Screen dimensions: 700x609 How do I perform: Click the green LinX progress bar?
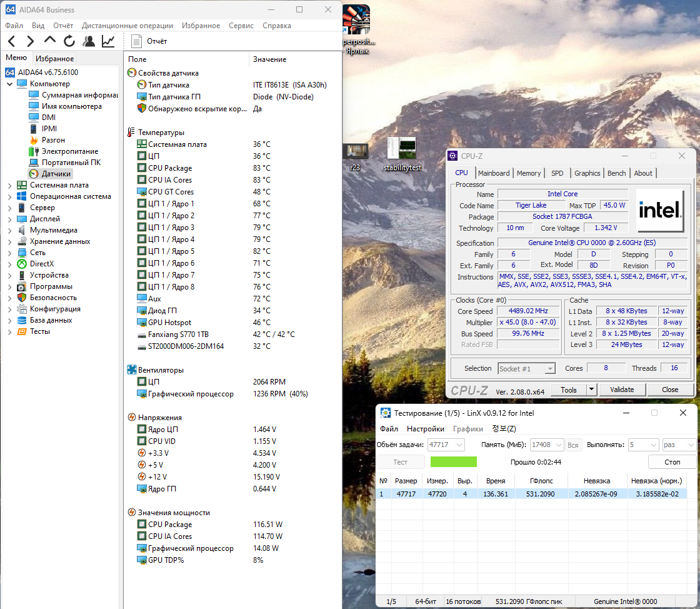click(x=454, y=462)
